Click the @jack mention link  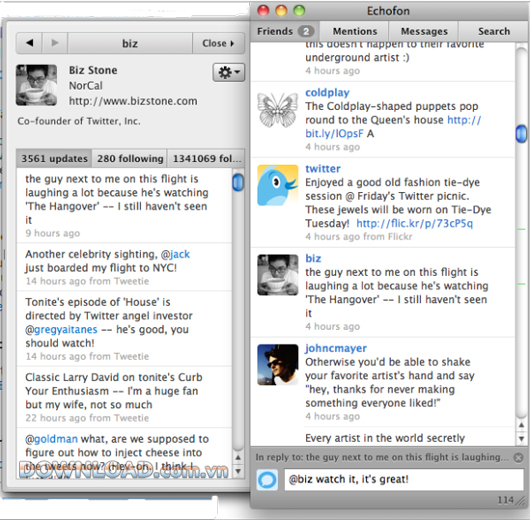[175, 254]
